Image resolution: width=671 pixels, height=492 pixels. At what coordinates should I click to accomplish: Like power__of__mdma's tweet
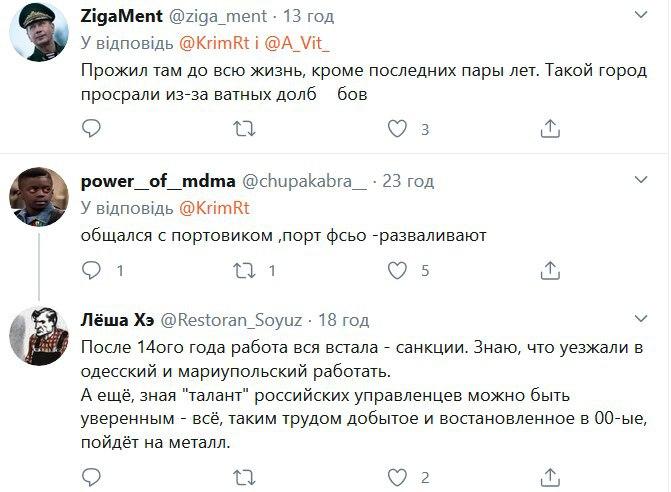pos(397,270)
